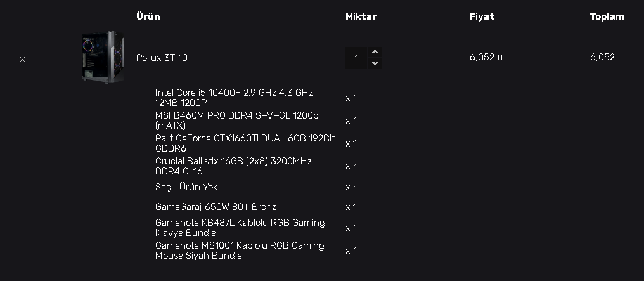Image resolution: width=644 pixels, height=281 pixels.
Task: Click the Miktar column header
Action: click(x=361, y=16)
